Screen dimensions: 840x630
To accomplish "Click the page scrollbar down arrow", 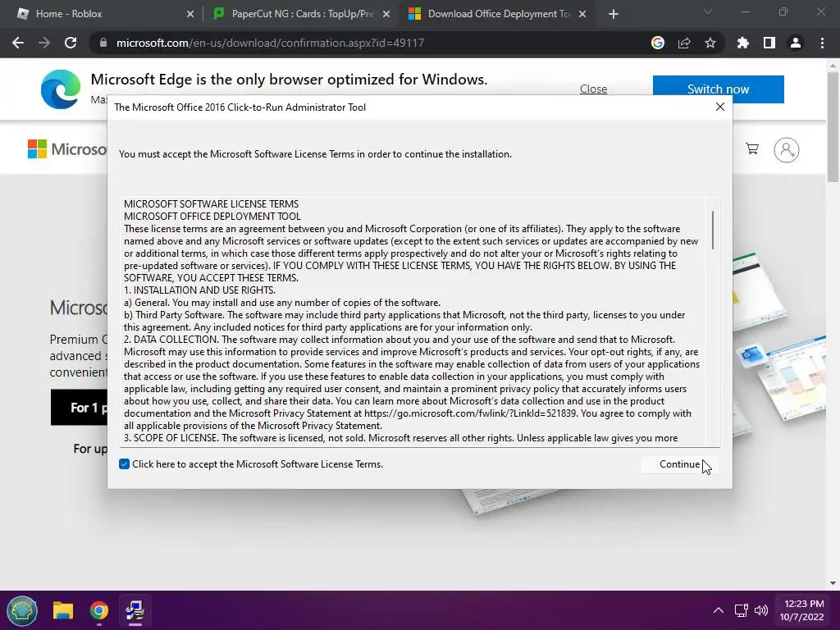I will point(833,583).
